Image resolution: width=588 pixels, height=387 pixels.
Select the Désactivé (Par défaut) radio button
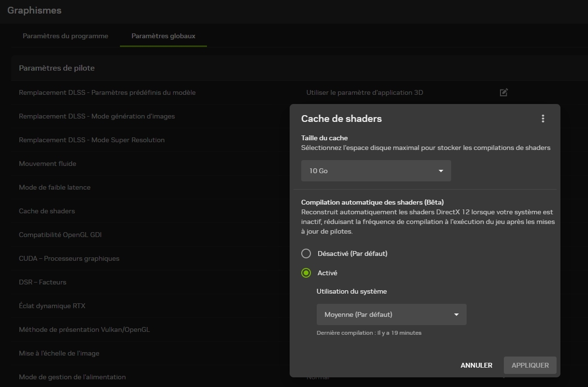pyautogui.click(x=306, y=253)
